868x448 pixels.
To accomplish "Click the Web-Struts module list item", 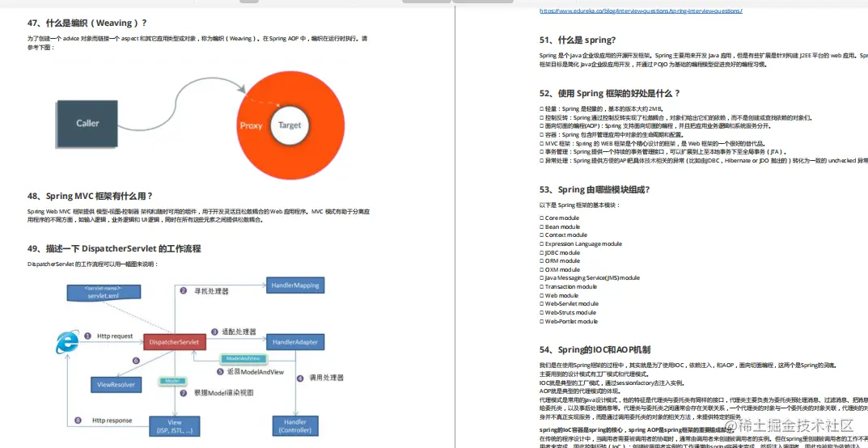I will pyautogui.click(x=568, y=312).
